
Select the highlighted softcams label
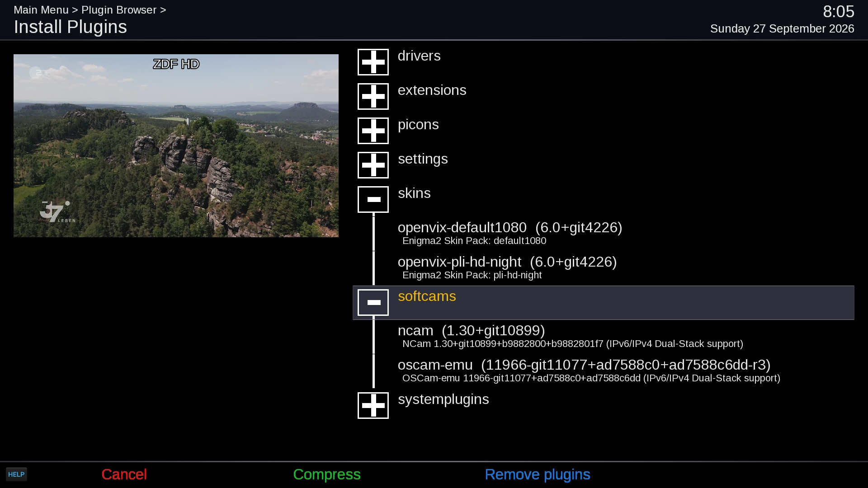click(427, 296)
